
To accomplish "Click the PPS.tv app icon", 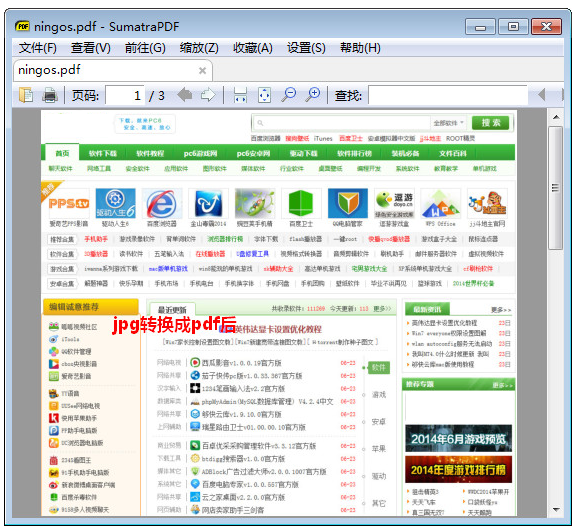I will 69,204.
